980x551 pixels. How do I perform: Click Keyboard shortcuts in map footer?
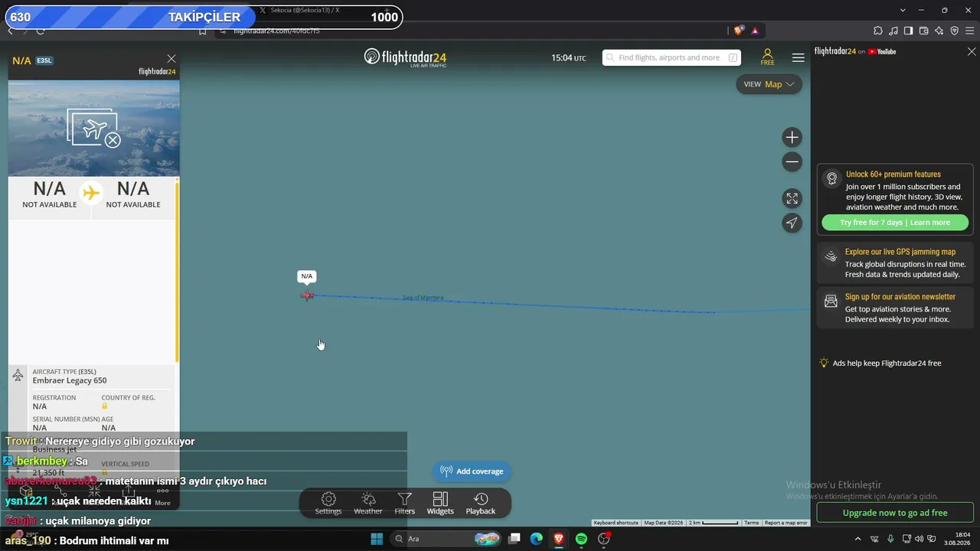[616, 523]
